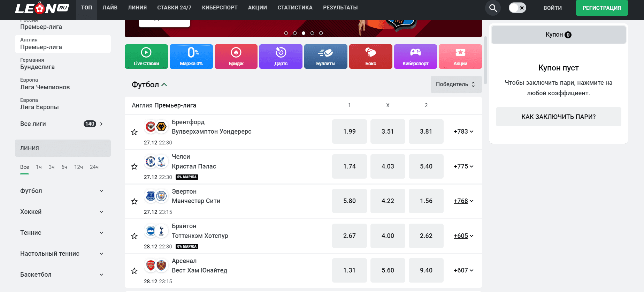Open АКЦИИ nav section

(258, 8)
